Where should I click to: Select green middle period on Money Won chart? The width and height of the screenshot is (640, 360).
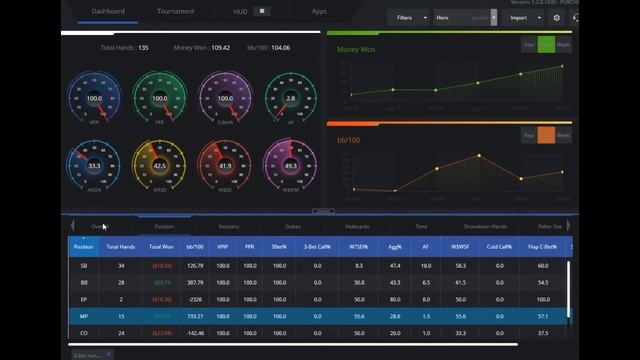point(546,44)
